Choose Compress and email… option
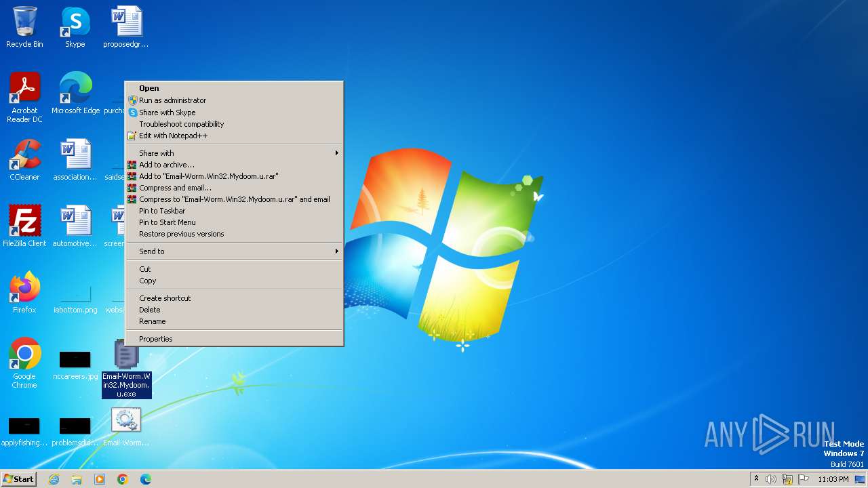The height and width of the screenshot is (488, 868). pyautogui.click(x=234, y=188)
